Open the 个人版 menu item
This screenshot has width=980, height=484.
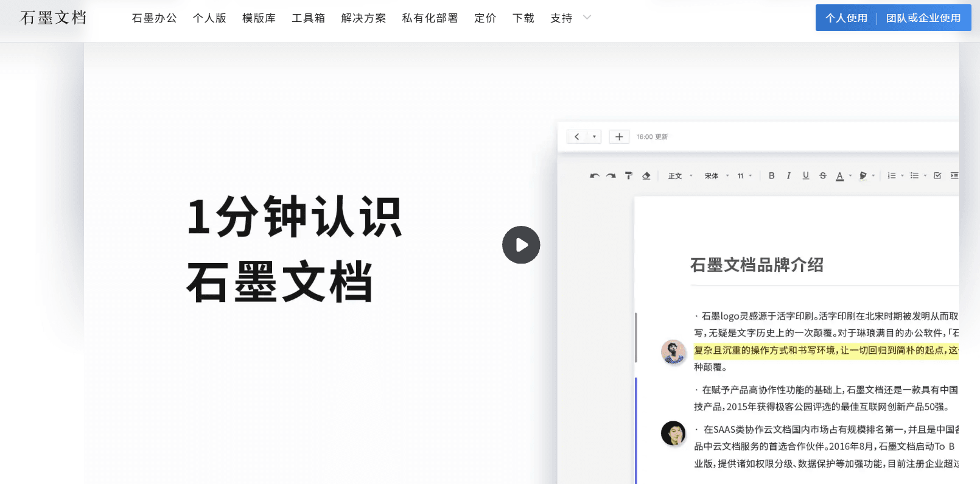pyautogui.click(x=209, y=18)
